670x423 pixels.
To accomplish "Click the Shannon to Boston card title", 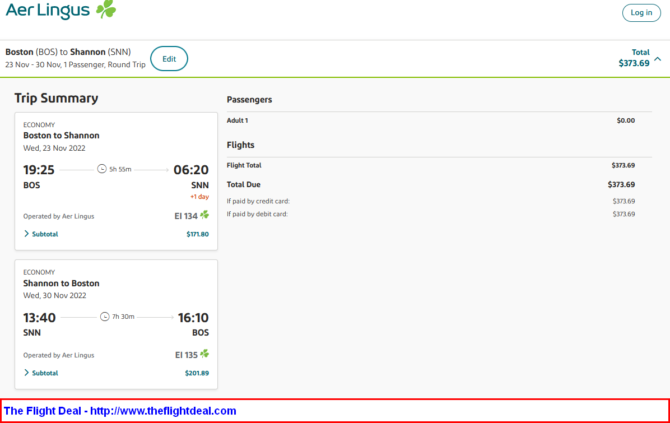I will pos(61,283).
